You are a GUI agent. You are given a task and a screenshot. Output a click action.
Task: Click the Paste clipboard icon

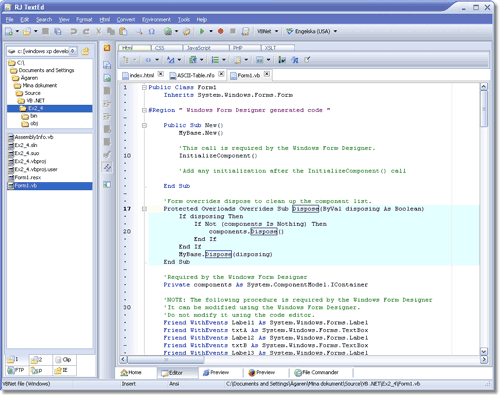(x=123, y=31)
